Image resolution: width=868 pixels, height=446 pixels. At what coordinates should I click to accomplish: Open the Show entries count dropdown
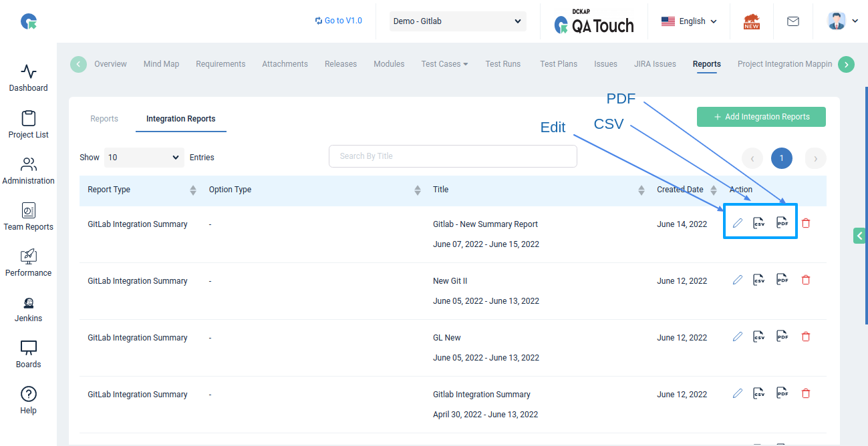point(144,158)
